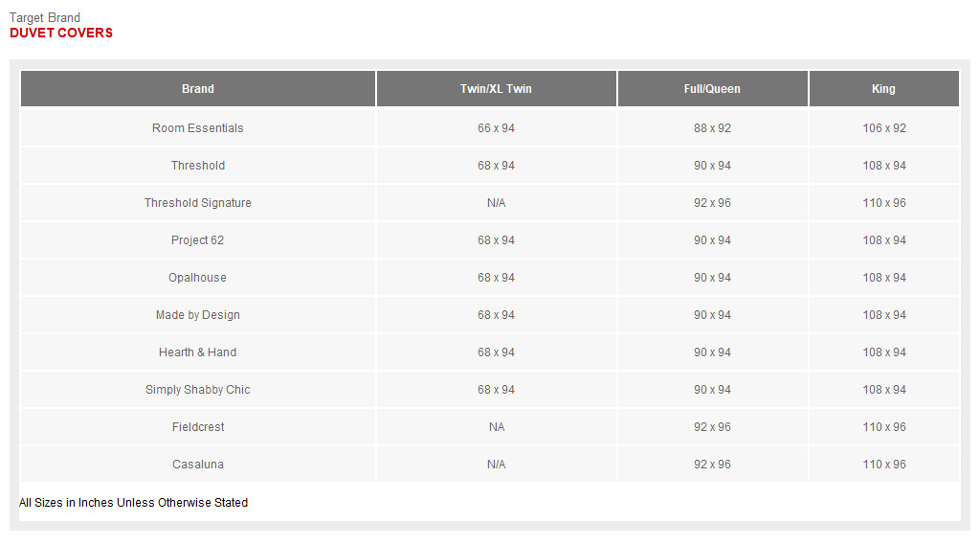Click the Threshold brand name
980x545 pixels.
pos(198,166)
